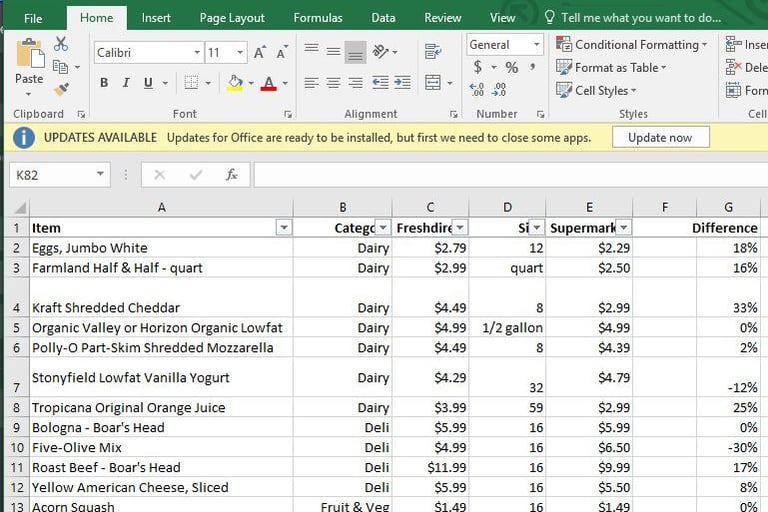Switch to the Review tab

442,18
